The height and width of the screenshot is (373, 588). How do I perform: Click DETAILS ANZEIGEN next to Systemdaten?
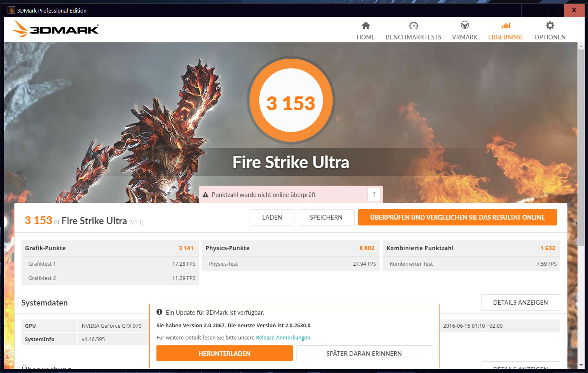click(520, 302)
